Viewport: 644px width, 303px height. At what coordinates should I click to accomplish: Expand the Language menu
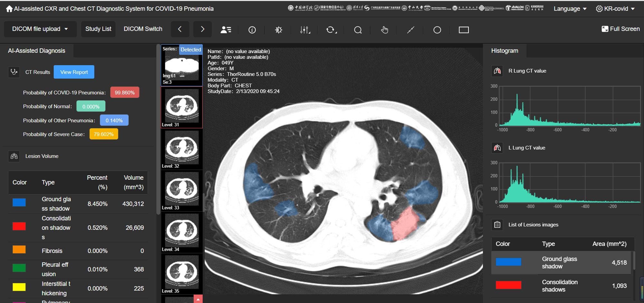[570, 9]
